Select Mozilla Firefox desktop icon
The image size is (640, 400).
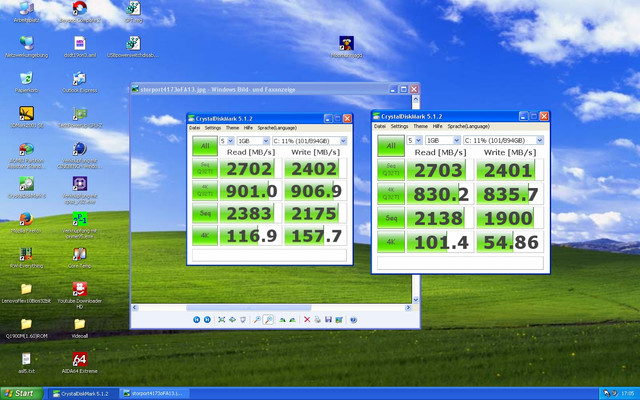click(x=27, y=222)
